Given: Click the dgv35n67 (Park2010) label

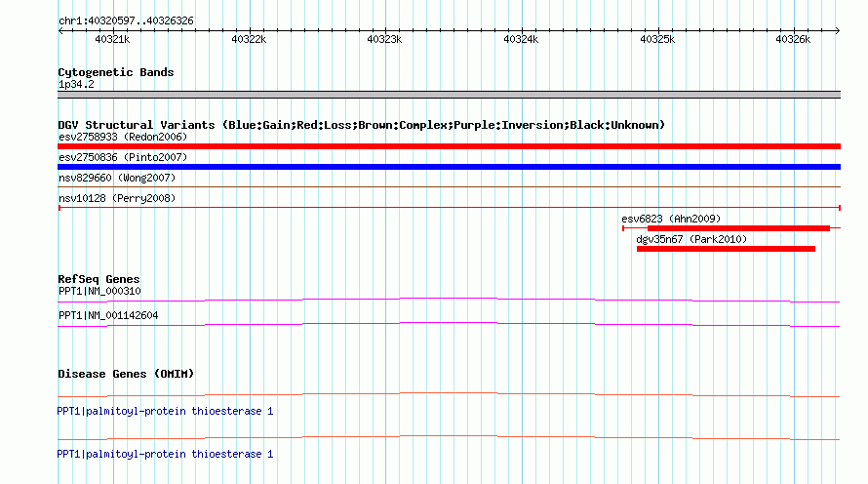Looking at the screenshot, I should pos(691,239).
